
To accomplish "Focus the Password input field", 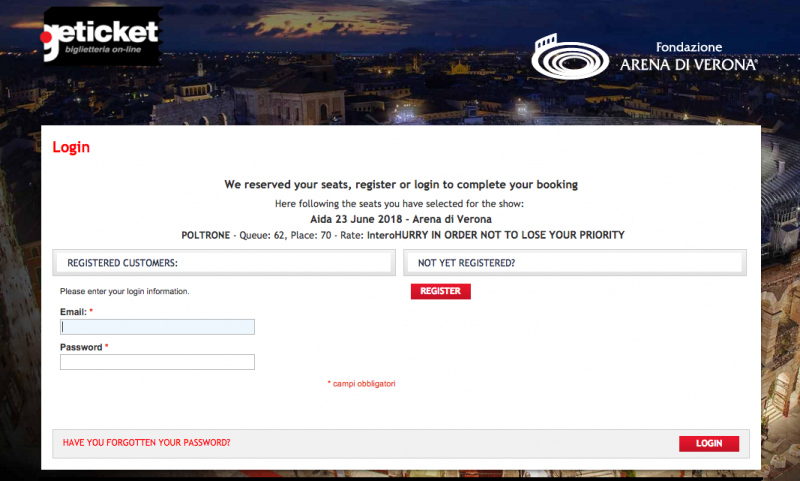I will (157, 362).
